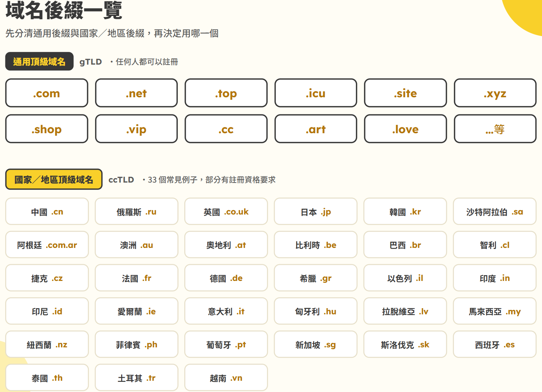Viewport: 542px width, 392px height.
Task: Click the 印度 .in card
Action: coord(495,278)
